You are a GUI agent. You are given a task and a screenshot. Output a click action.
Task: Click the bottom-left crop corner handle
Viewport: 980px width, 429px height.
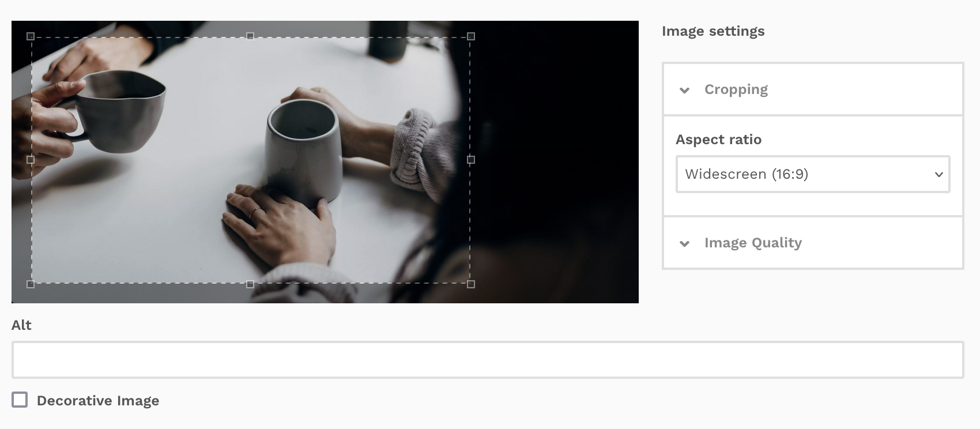tap(31, 284)
